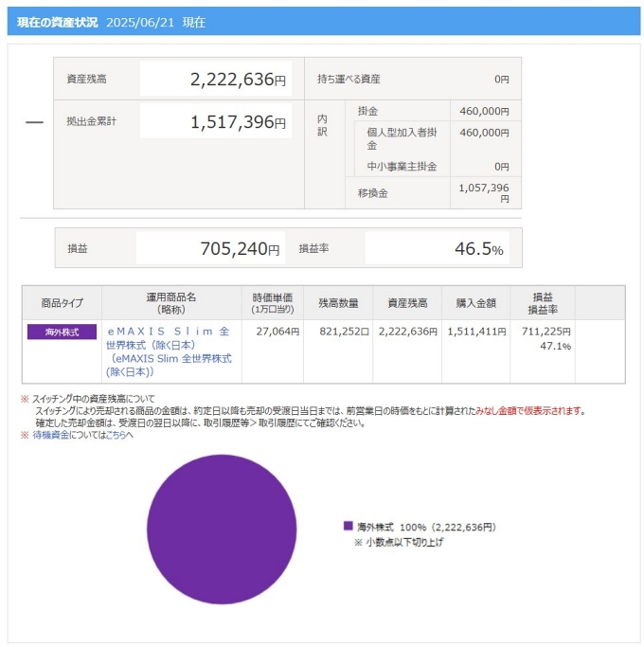644x647 pixels.
Task: Click the 購入金額 column header
Action: tap(475, 303)
